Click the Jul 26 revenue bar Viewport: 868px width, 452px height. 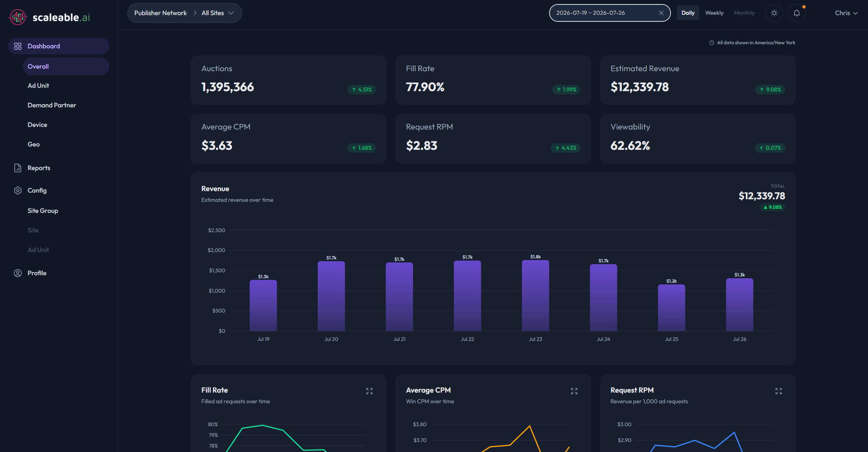click(740, 305)
